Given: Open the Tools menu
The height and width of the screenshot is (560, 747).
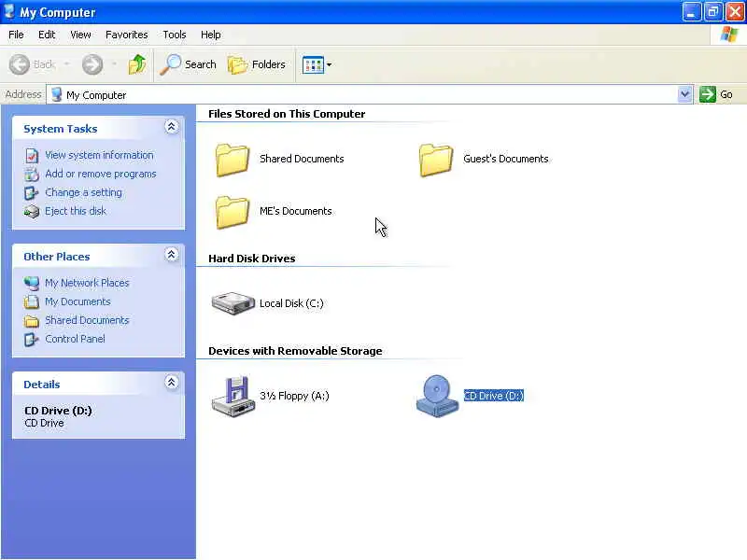Looking at the screenshot, I should (x=175, y=35).
